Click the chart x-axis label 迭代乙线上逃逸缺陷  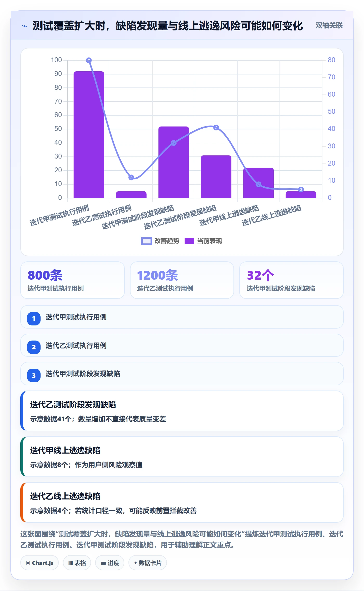click(x=271, y=215)
